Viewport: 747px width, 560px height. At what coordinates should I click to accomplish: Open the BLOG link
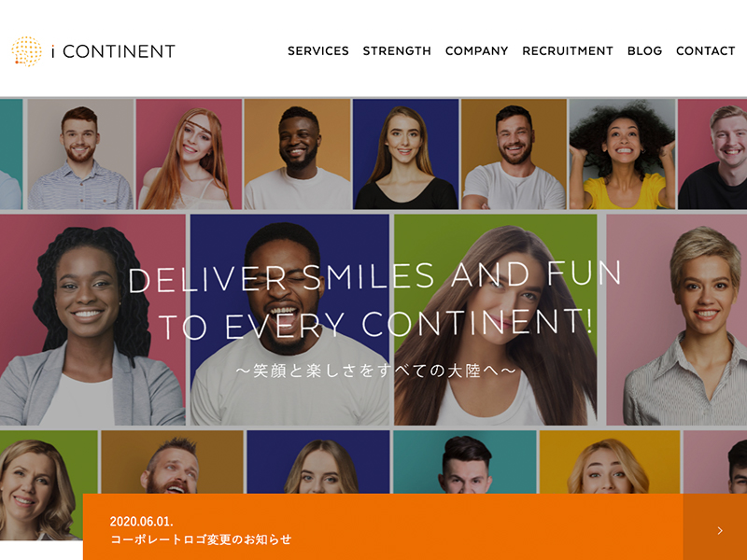point(644,51)
